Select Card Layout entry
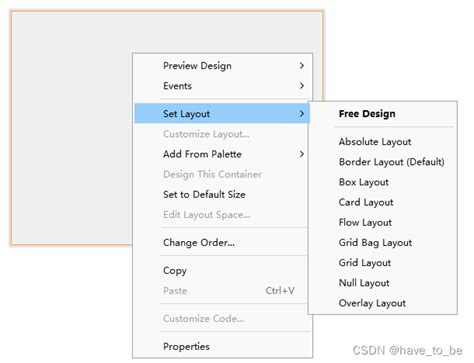The width and height of the screenshot is (474, 363). (x=366, y=202)
